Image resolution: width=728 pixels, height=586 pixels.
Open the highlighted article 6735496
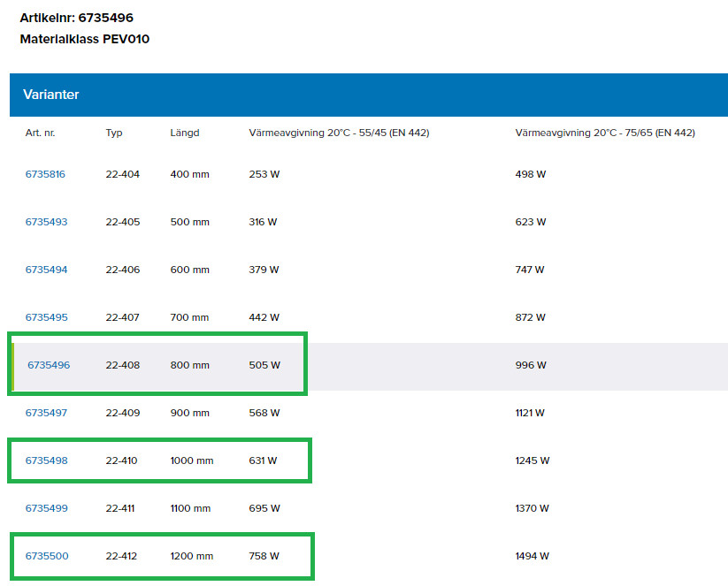pyautogui.click(x=49, y=365)
